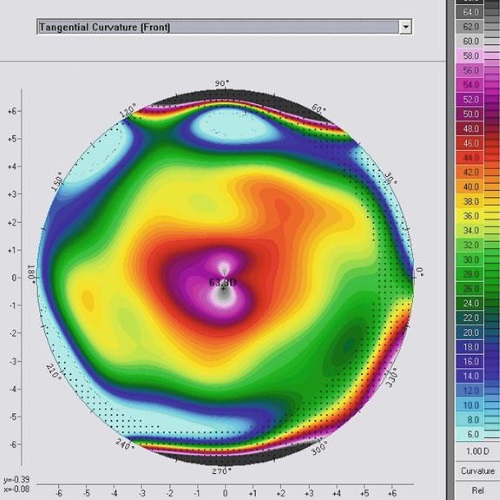The image size is (500, 500).
Task: Select the 20.0 teal-blue scale swatch
Action: tap(470, 332)
